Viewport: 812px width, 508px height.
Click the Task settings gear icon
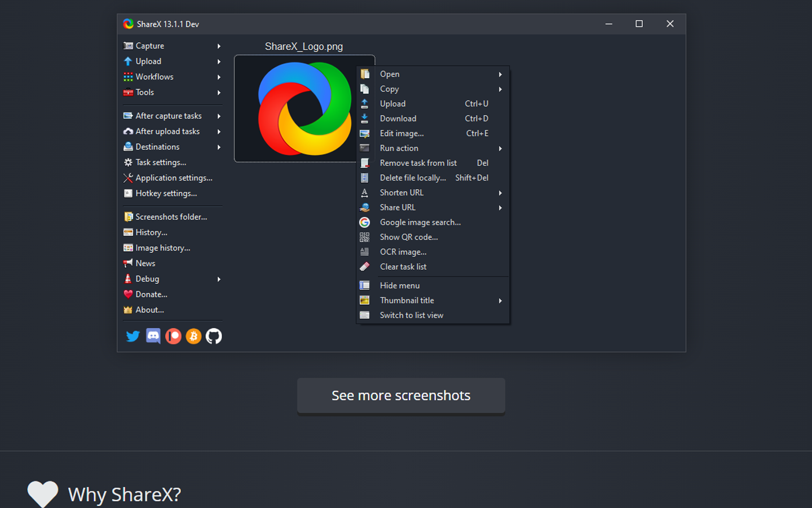[128, 162]
